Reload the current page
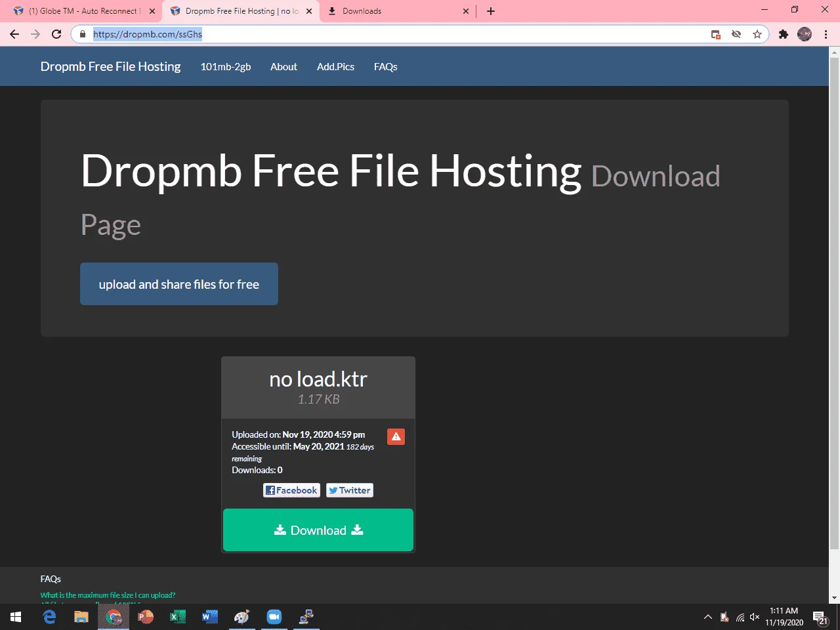This screenshot has width=840, height=630. point(56,34)
